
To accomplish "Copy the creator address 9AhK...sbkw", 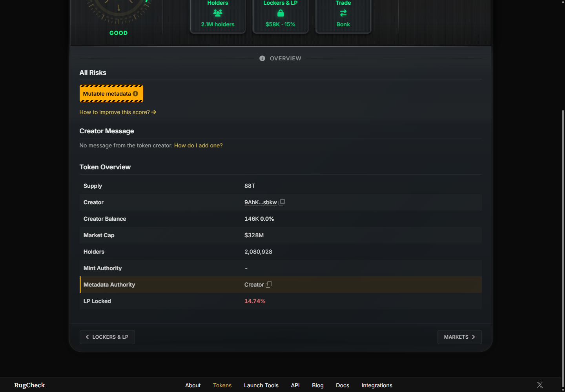I will 282,202.
